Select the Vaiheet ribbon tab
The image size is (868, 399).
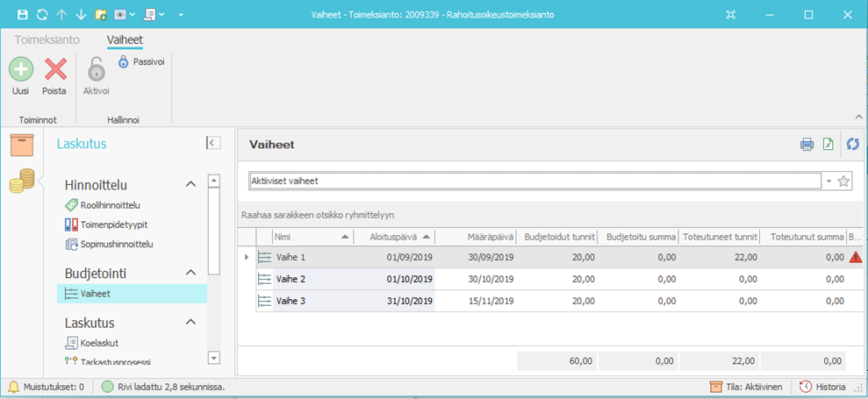click(125, 39)
